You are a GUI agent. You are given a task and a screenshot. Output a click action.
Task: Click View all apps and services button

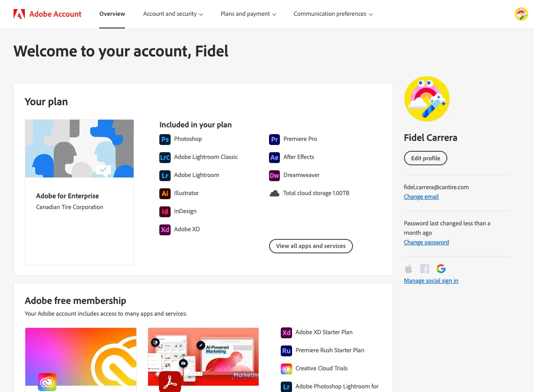[311, 246]
